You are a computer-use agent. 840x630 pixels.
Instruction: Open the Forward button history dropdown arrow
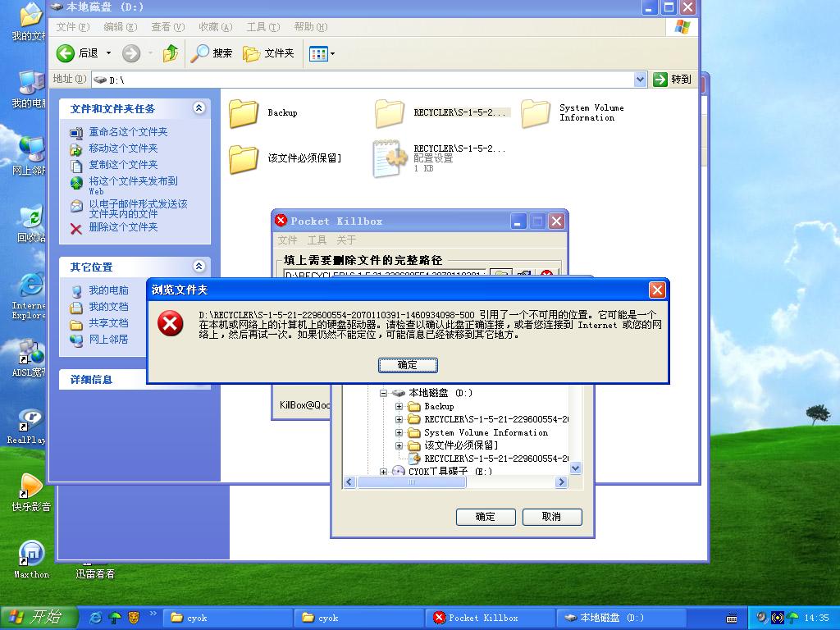151,53
